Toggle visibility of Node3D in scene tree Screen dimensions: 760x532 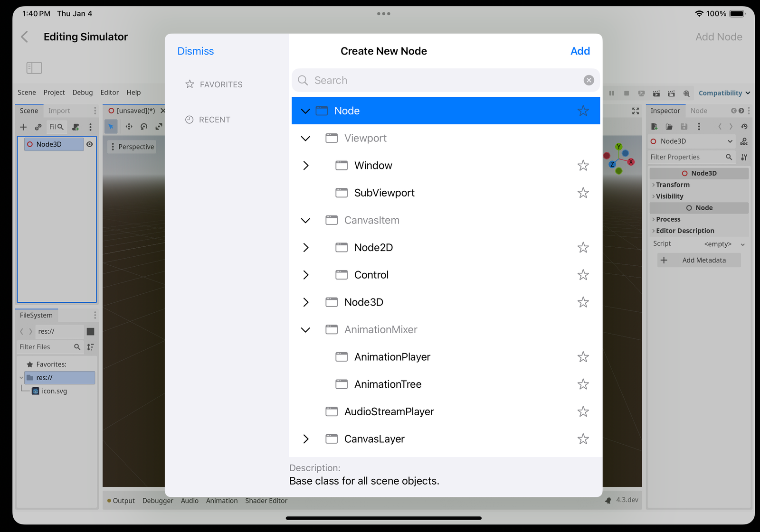pyautogui.click(x=89, y=144)
